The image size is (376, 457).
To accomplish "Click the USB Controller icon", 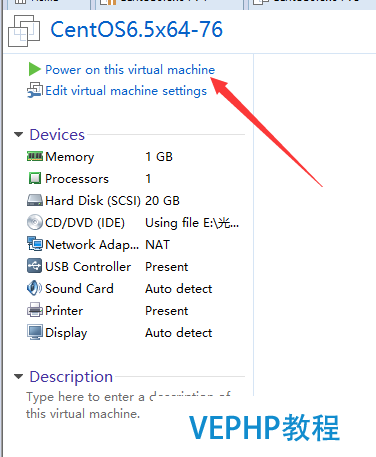I will click(35, 266).
